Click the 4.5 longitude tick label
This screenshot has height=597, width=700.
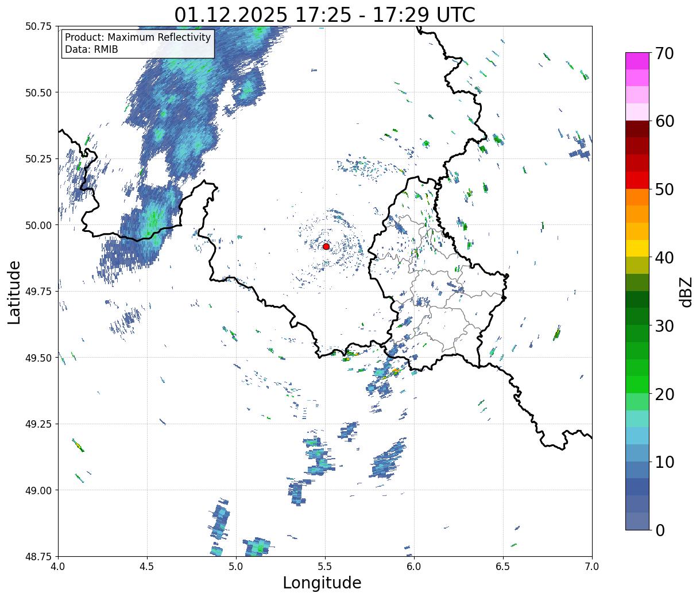tap(147, 567)
